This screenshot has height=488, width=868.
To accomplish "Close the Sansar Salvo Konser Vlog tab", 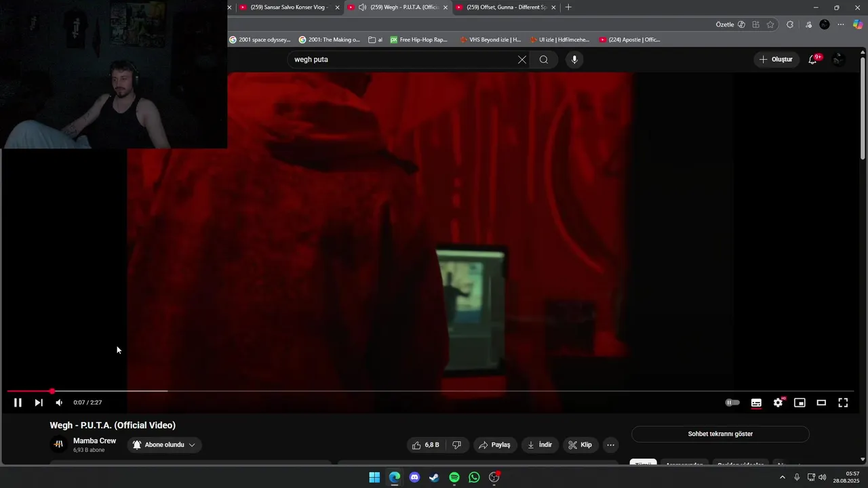I will click(x=337, y=7).
